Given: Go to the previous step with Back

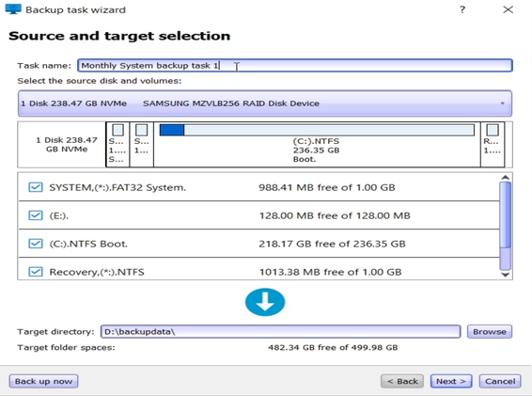Looking at the screenshot, I should tap(402, 381).
